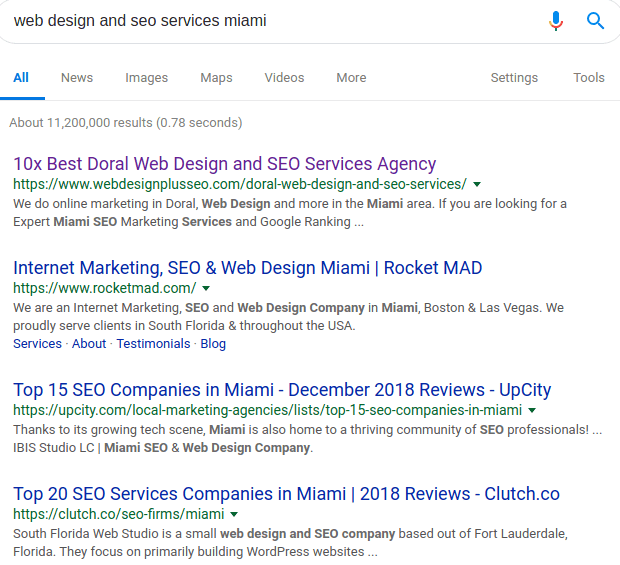Open the Tools option
This screenshot has height=565, width=620.
pyautogui.click(x=589, y=77)
